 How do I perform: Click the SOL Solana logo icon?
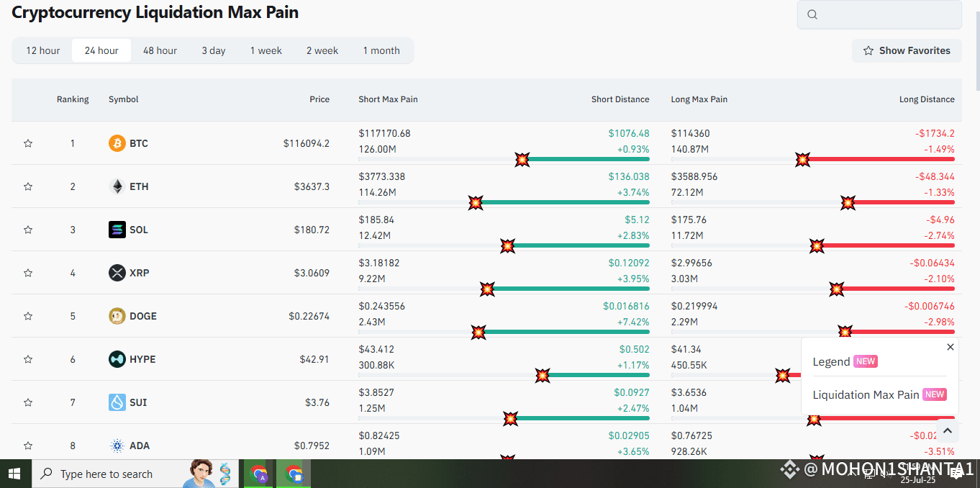point(116,230)
